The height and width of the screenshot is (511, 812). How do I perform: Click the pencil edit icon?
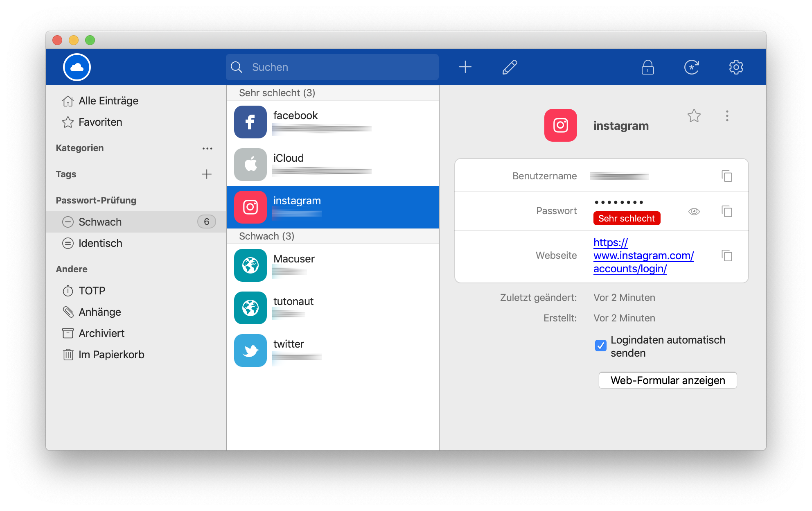510,67
